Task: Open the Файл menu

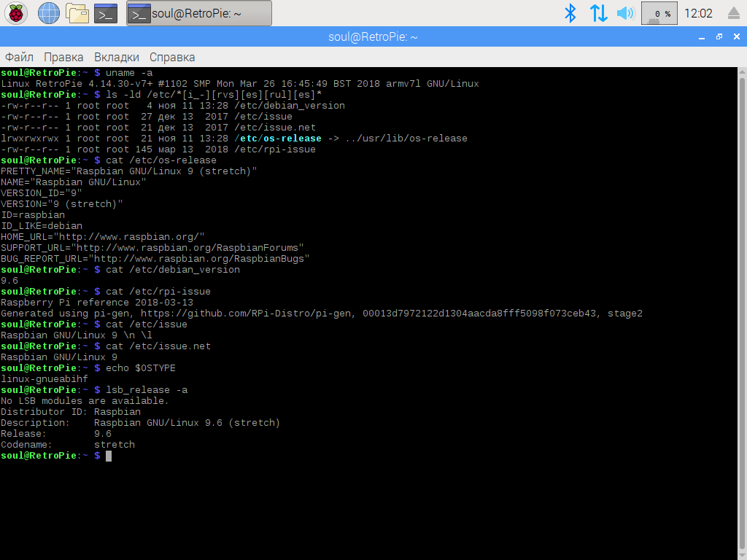Action: [19, 57]
